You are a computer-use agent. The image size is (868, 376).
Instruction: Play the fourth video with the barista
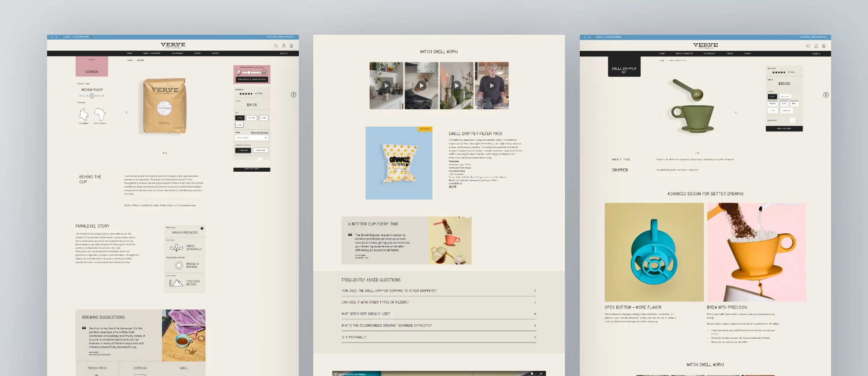pos(492,85)
